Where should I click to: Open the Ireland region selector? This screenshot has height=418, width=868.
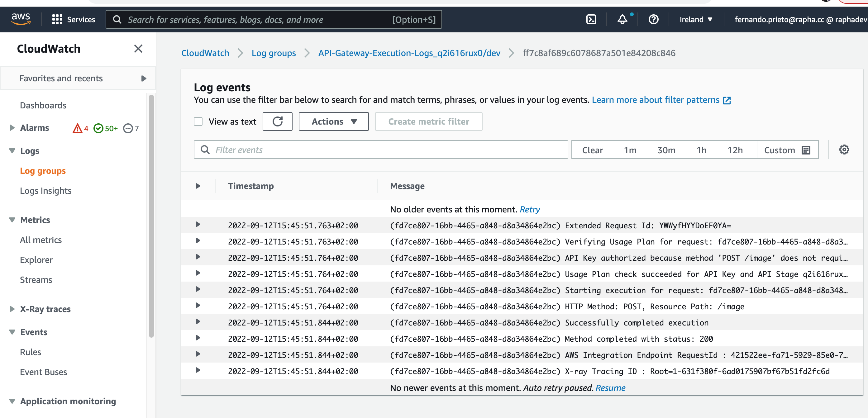tap(695, 20)
